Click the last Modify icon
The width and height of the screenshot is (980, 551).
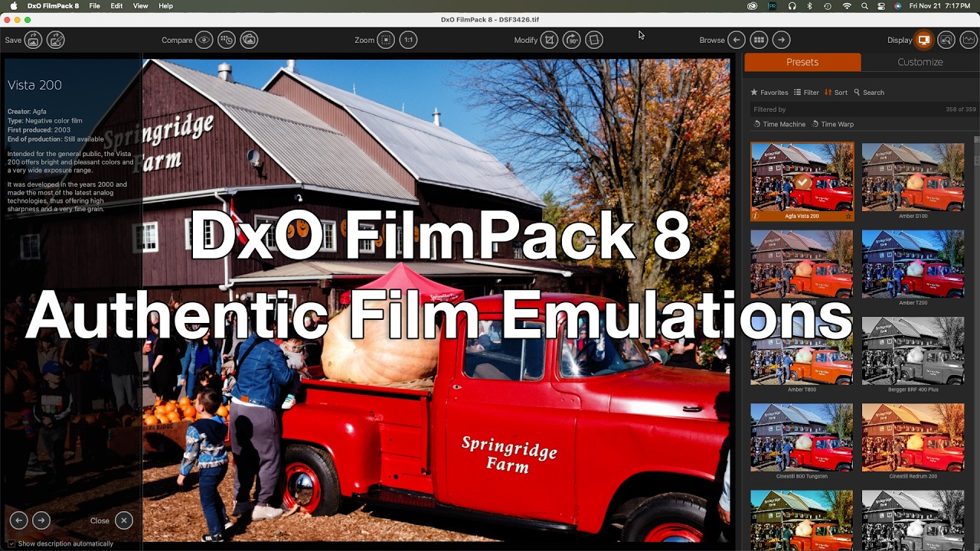(594, 40)
